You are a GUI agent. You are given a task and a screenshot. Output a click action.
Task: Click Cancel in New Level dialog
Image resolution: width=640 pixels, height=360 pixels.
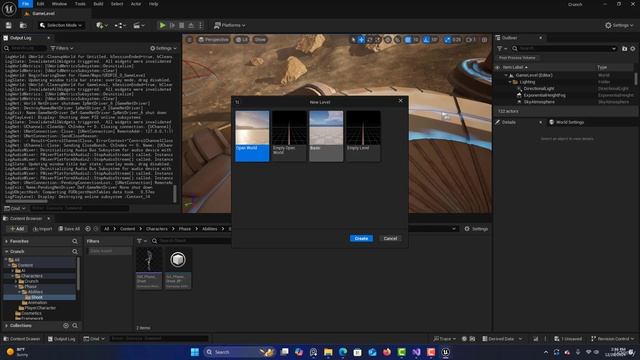390,238
